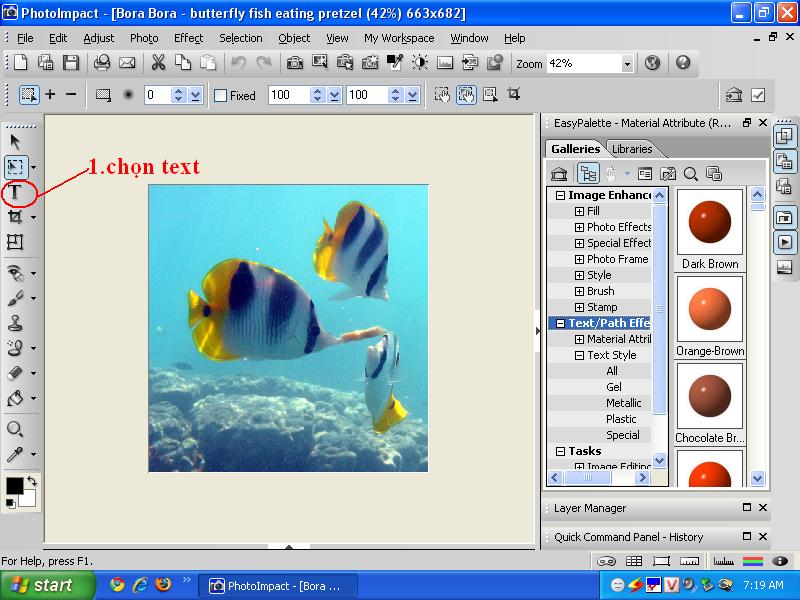Subtract from selection with minus mode

tap(71, 94)
